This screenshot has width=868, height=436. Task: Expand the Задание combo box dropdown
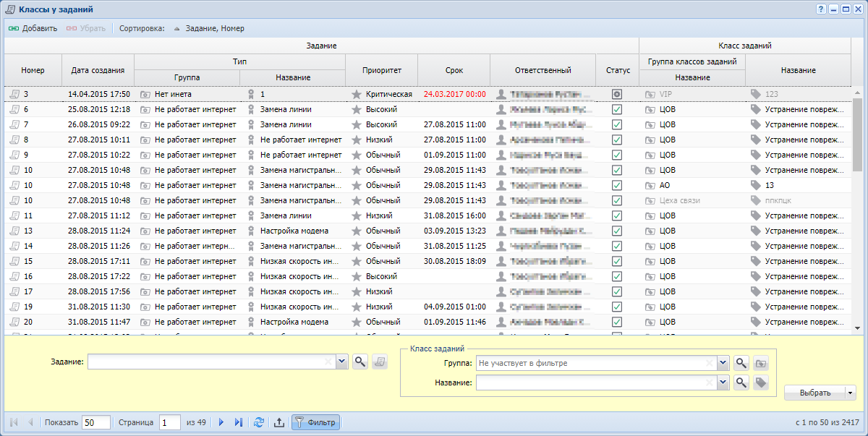click(342, 362)
